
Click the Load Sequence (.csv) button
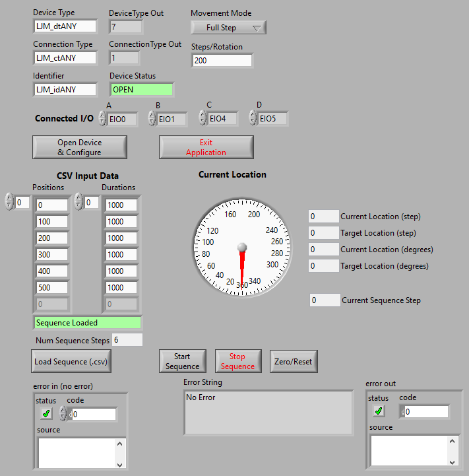tap(72, 362)
